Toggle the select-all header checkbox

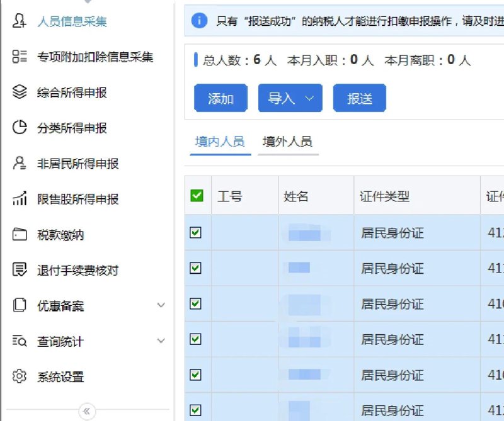[197, 195]
